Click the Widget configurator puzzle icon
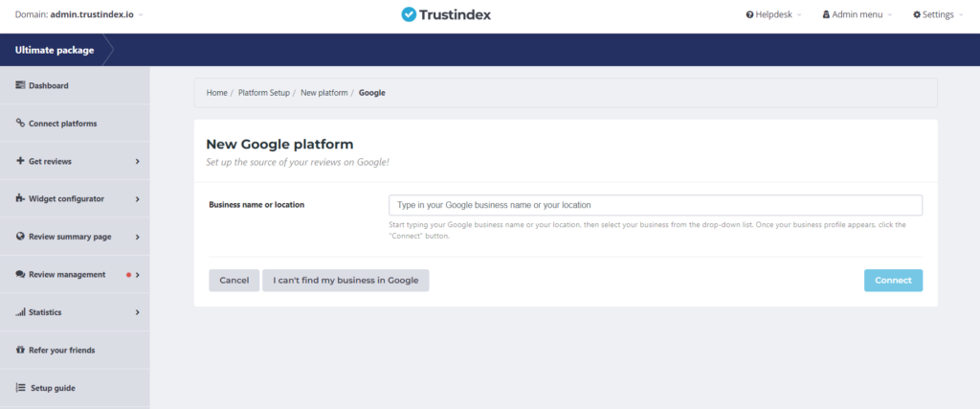 (20, 198)
